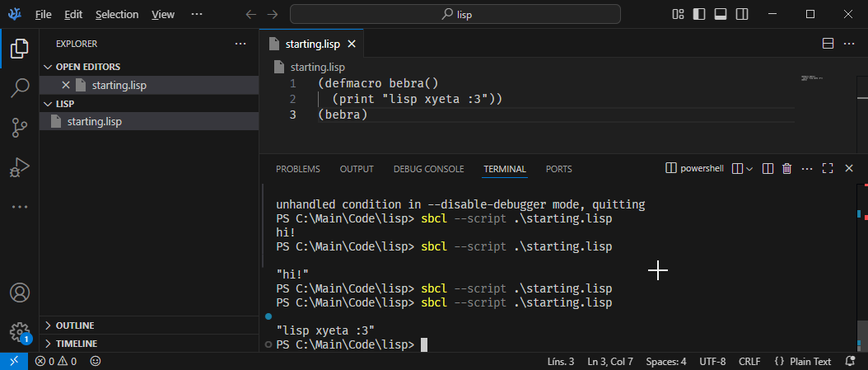Open Source Control view

click(x=20, y=128)
